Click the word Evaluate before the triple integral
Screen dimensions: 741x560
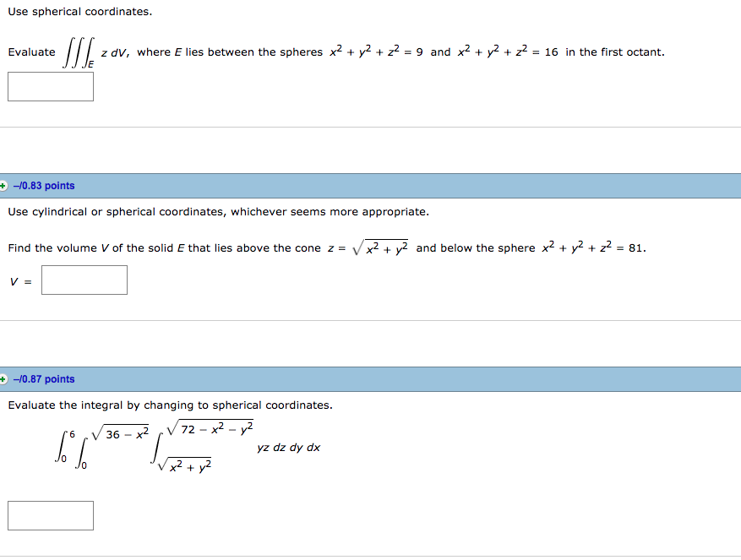point(31,52)
